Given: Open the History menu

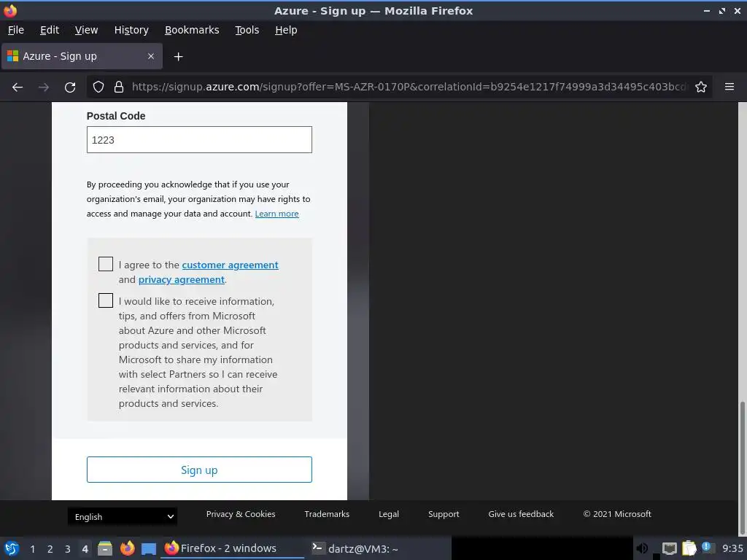Looking at the screenshot, I should [131, 30].
